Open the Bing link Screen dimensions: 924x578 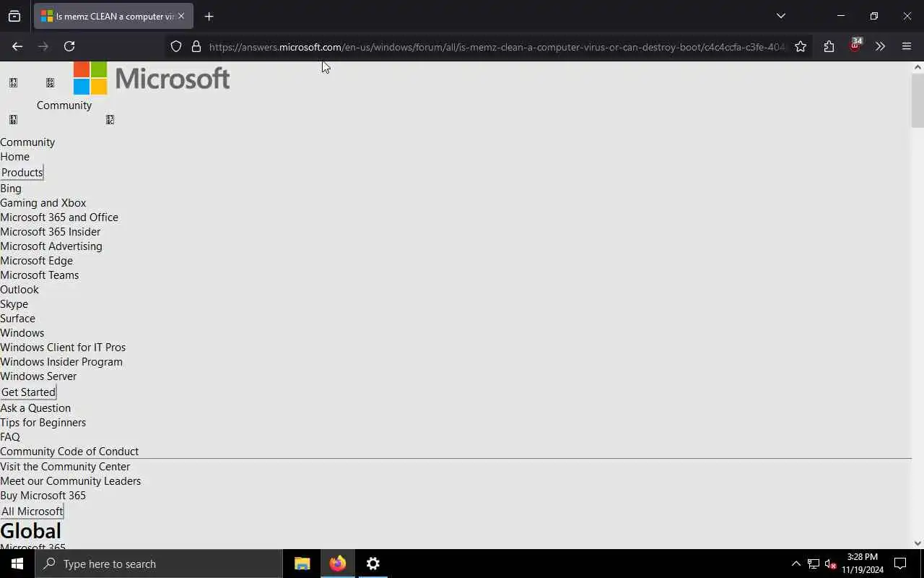[11, 189]
